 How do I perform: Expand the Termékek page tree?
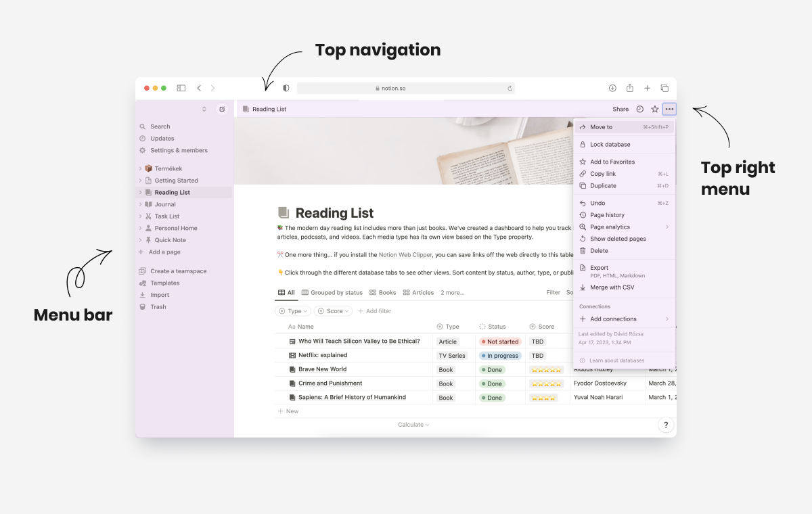141,168
